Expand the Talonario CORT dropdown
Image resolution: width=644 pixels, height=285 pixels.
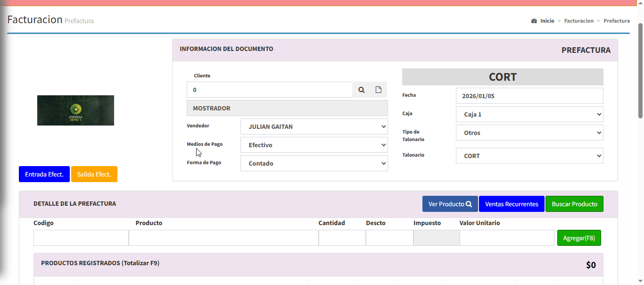click(x=529, y=156)
